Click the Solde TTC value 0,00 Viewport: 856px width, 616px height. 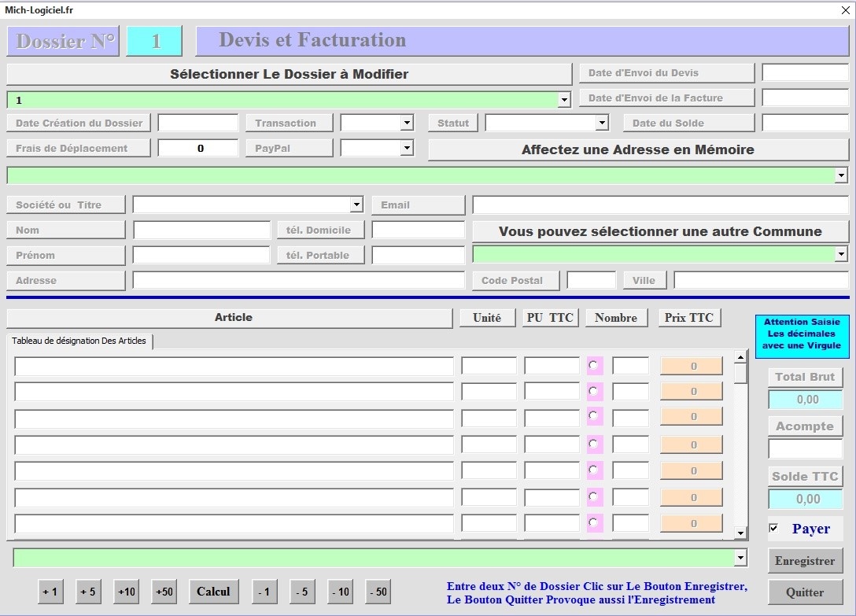pyautogui.click(x=805, y=499)
